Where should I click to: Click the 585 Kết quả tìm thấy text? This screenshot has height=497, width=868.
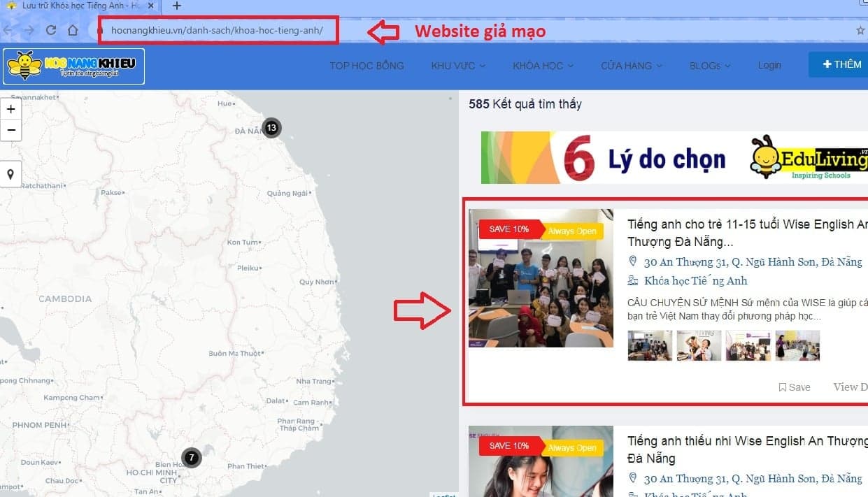(525, 104)
